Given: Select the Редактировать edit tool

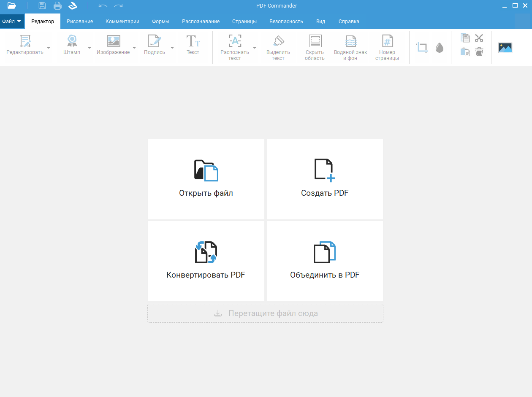Looking at the screenshot, I should [x=25, y=45].
